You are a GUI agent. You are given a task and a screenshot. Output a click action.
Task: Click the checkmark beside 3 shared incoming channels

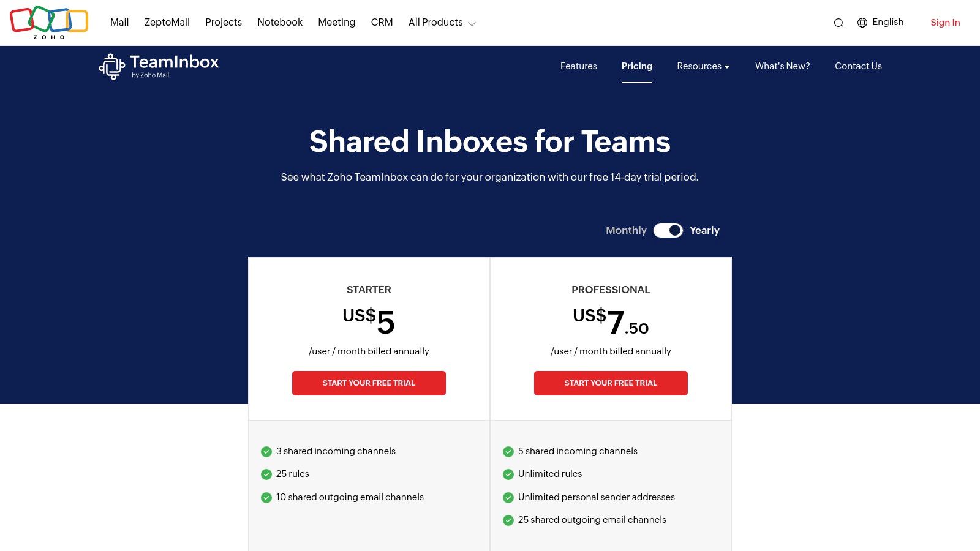tap(266, 451)
